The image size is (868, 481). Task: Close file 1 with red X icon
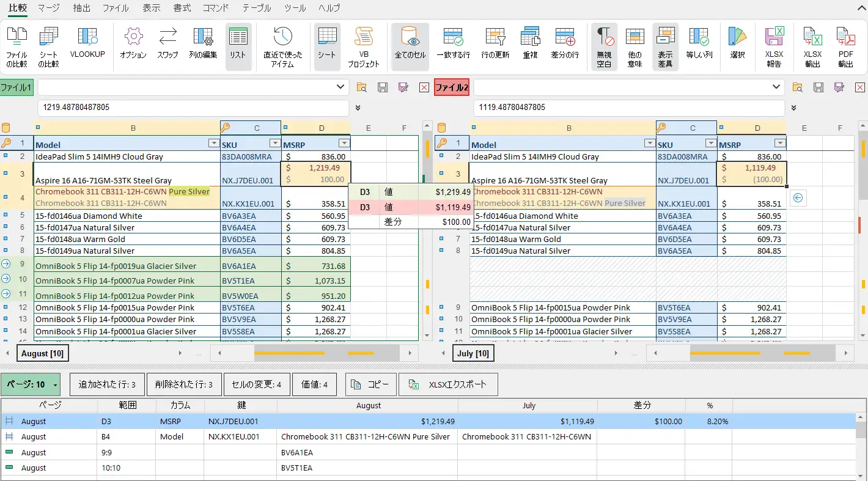pos(424,87)
